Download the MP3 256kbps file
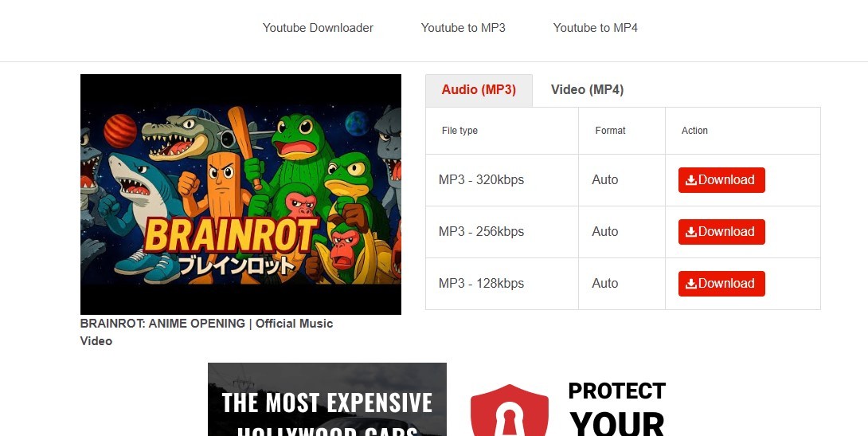This screenshot has width=868, height=436. [x=721, y=232]
